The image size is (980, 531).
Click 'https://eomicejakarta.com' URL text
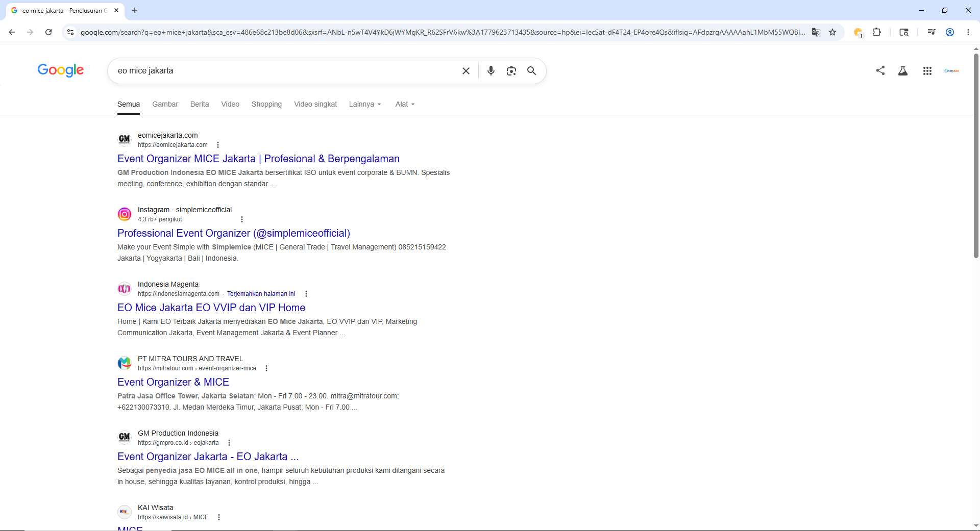tap(173, 145)
